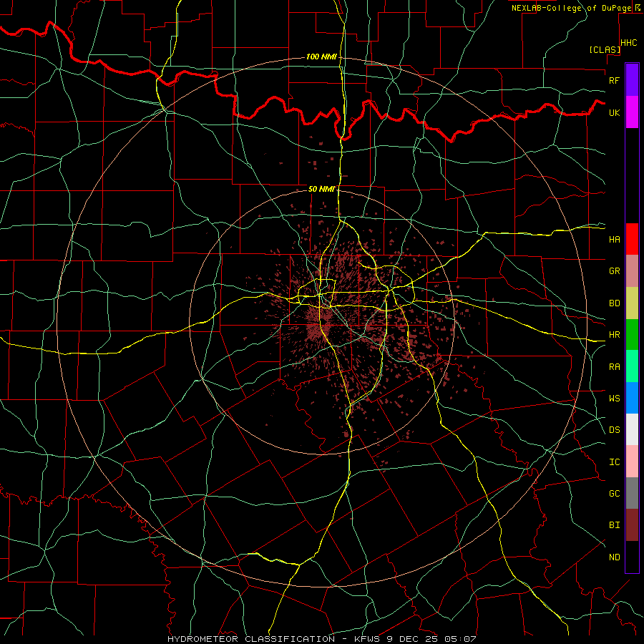Click the HA legend label
644x644 pixels.
[614, 239]
